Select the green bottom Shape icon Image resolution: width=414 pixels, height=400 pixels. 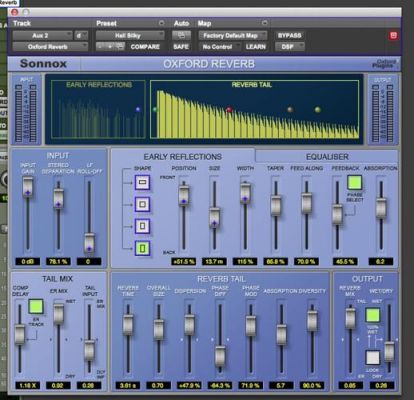point(142,248)
